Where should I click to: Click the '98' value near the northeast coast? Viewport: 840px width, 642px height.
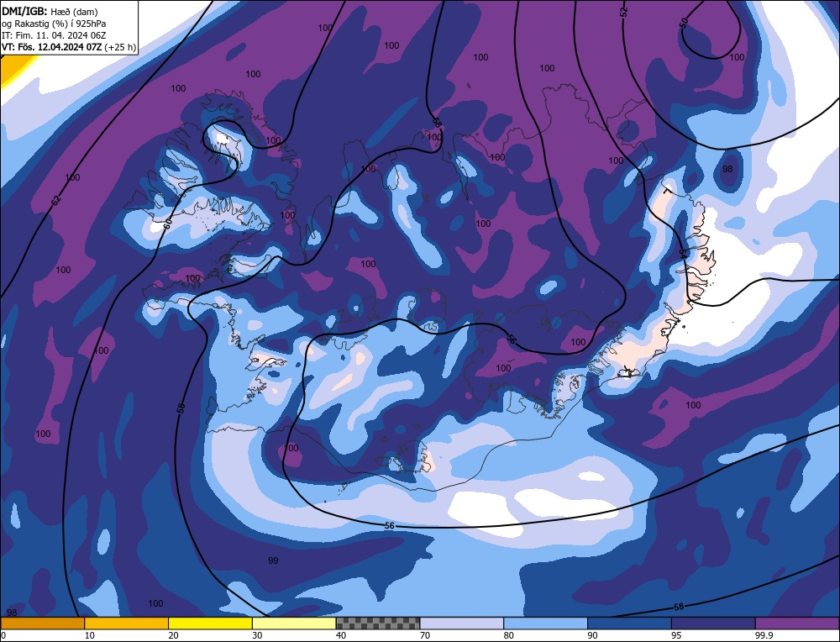(x=727, y=169)
